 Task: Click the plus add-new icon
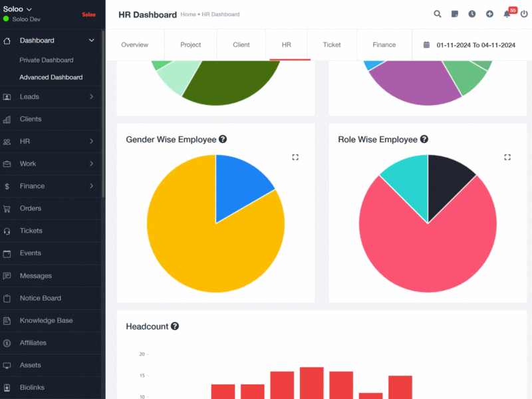(489, 14)
